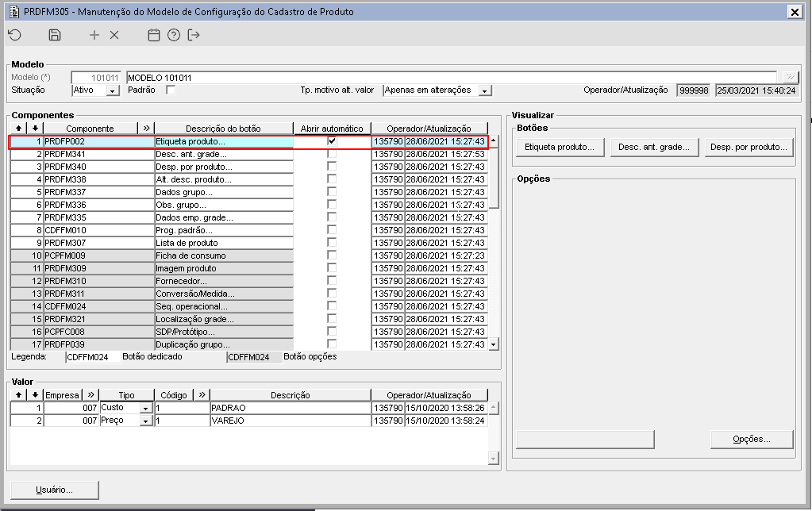The width and height of the screenshot is (812, 511).
Task: Open the Situação dropdown showing Ativo
Action: (113, 90)
